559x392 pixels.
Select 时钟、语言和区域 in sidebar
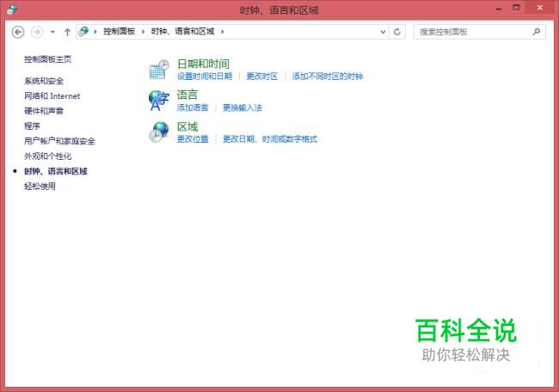click(56, 171)
